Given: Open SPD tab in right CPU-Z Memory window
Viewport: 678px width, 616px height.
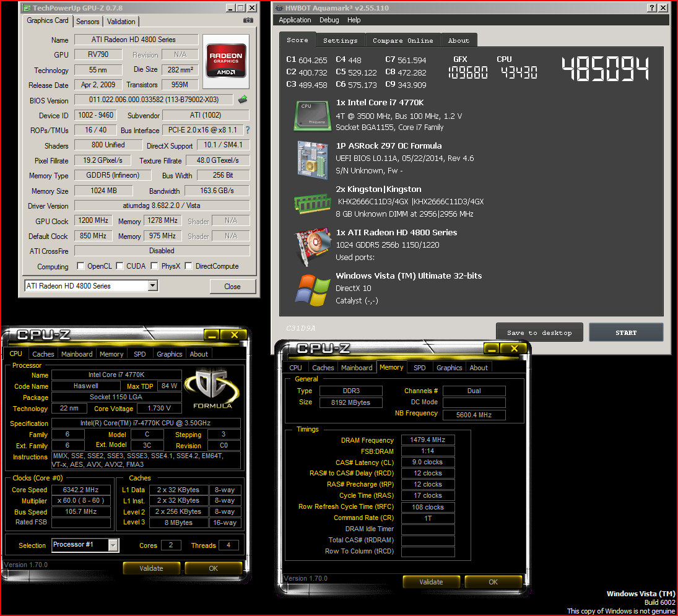Looking at the screenshot, I should point(419,368).
